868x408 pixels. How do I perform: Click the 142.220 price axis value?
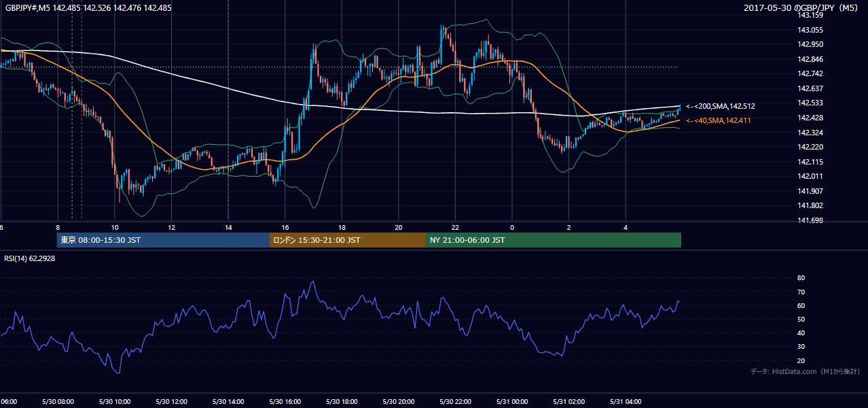810,147
